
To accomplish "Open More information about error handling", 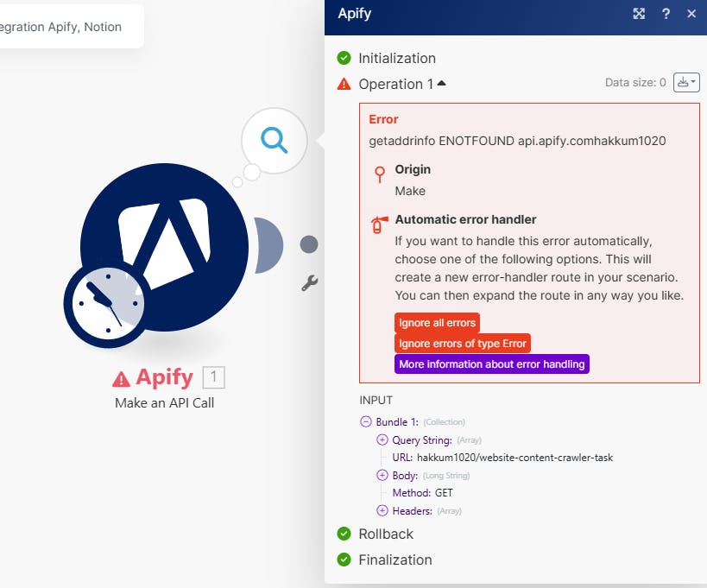I will (x=492, y=364).
